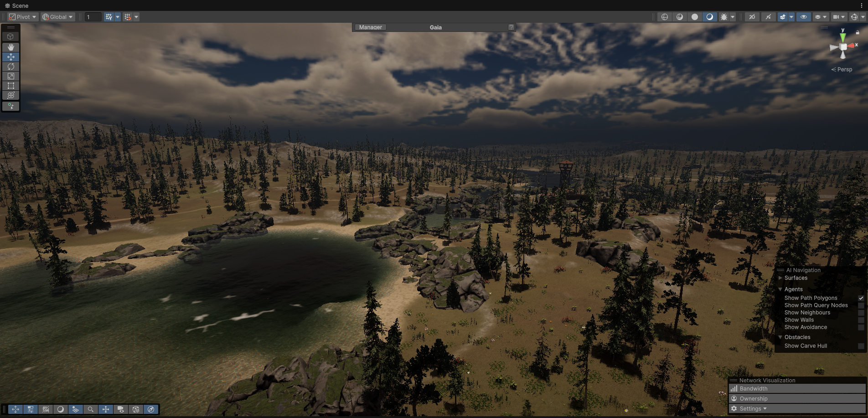The width and height of the screenshot is (868, 418).
Task: Click the Gaia Manager button
Action: tap(370, 27)
